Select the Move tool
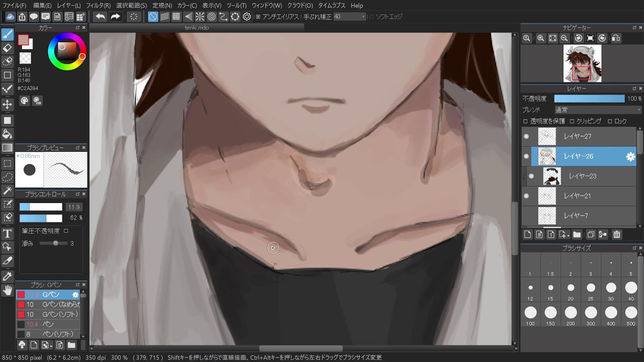Viewport: 644px width, 362px height. click(x=8, y=105)
